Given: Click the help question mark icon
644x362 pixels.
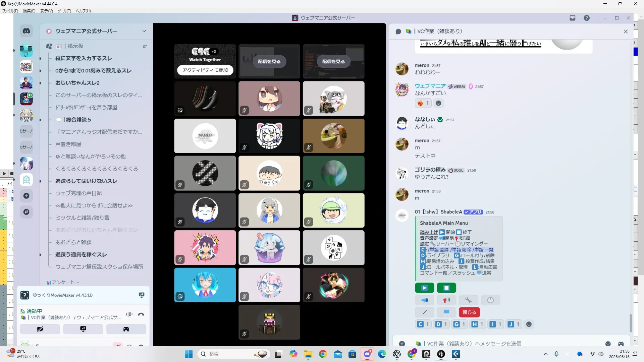Looking at the screenshot, I should pos(586,18).
